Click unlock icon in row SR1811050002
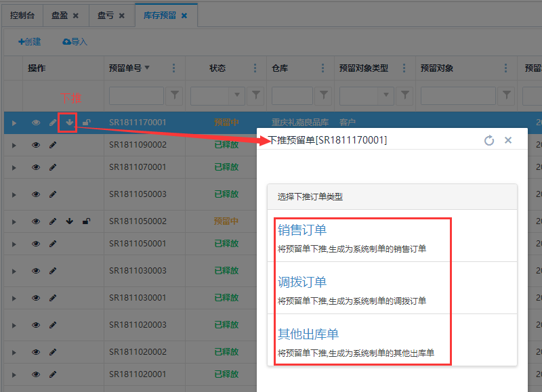 pyautogui.click(x=86, y=221)
